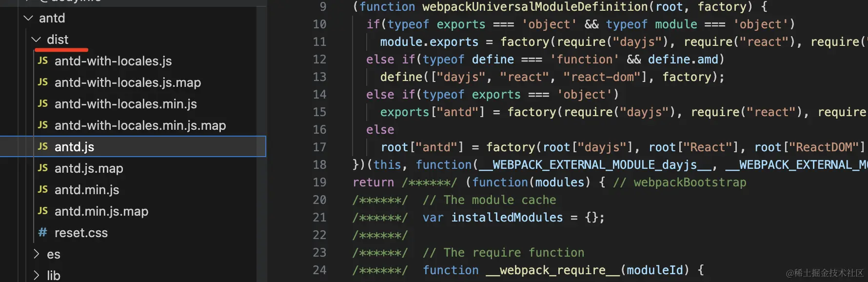Click __WEBPACK_EXTERNAL_MODULE_dayjs__ parameter

click(595, 165)
